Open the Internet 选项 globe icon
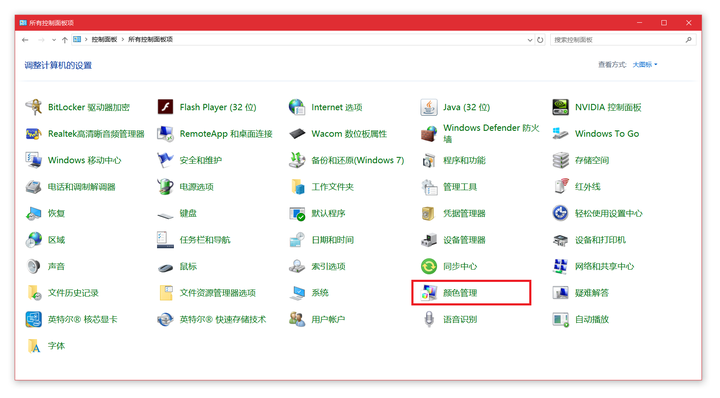The width and height of the screenshot is (720, 398). (x=297, y=107)
